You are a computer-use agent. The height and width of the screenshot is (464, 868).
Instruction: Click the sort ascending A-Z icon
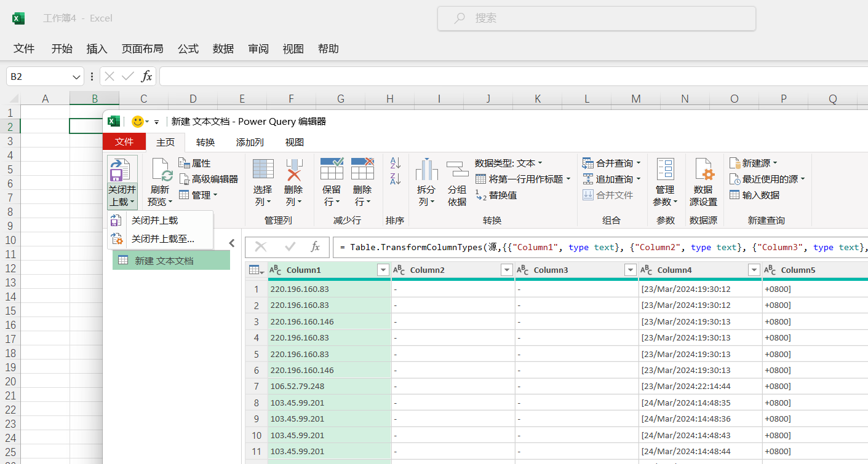click(395, 163)
